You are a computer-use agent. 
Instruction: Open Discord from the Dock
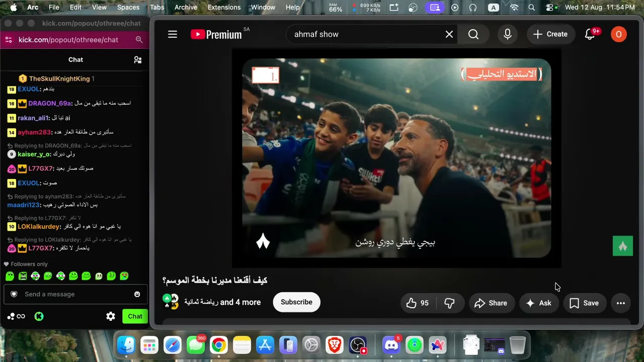[390, 345]
